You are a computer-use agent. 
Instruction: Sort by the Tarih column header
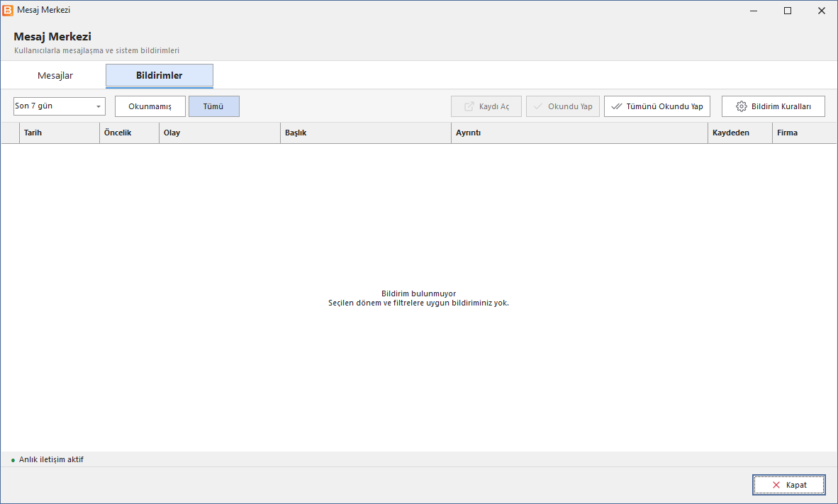tap(60, 133)
